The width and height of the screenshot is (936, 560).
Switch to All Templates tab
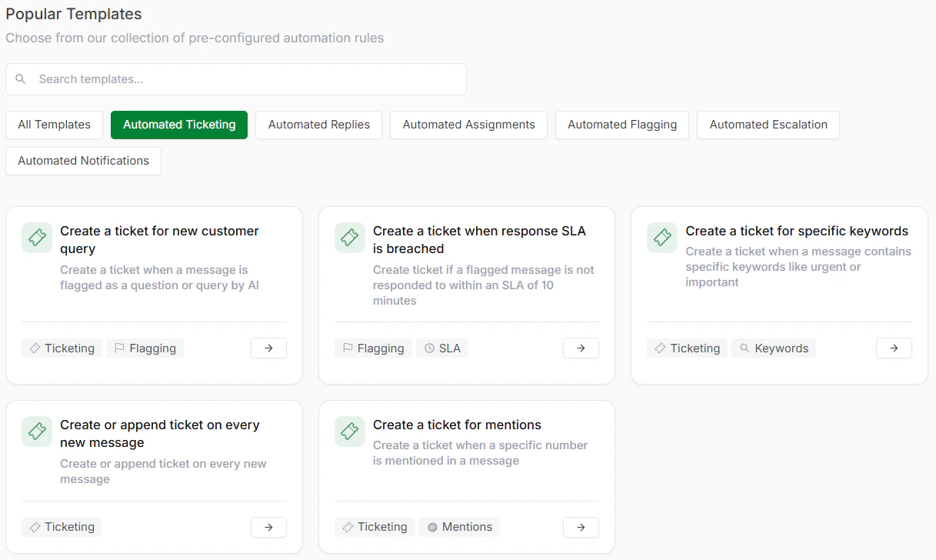coord(54,125)
